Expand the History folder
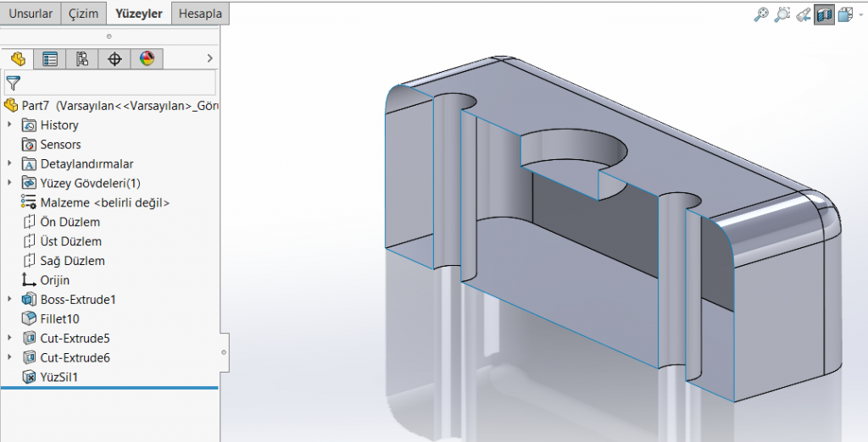Image resolution: width=868 pixels, height=442 pixels. click(x=9, y=125)
